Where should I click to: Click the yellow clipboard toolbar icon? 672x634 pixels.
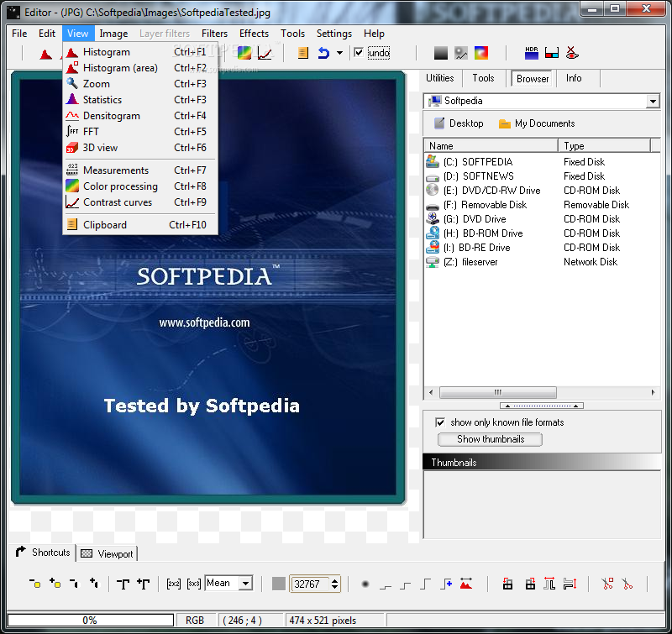pos(303,53)
